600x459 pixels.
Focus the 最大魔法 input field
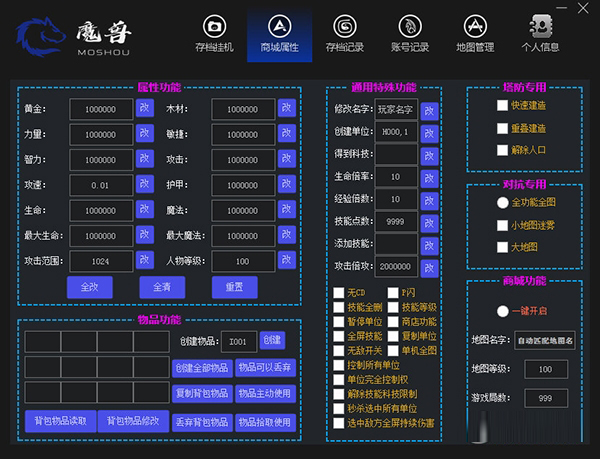(x=243, y=236)
